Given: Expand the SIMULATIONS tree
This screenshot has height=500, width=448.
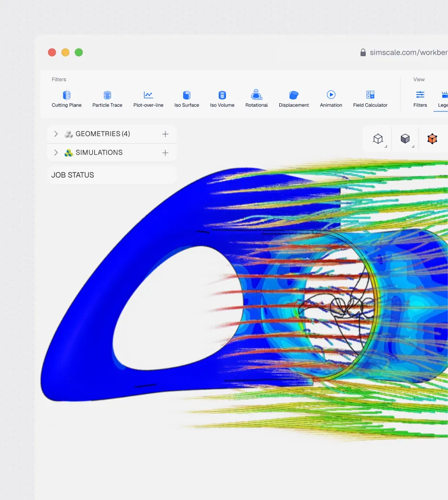Looking at the screenshot, I should click(56, 153).
